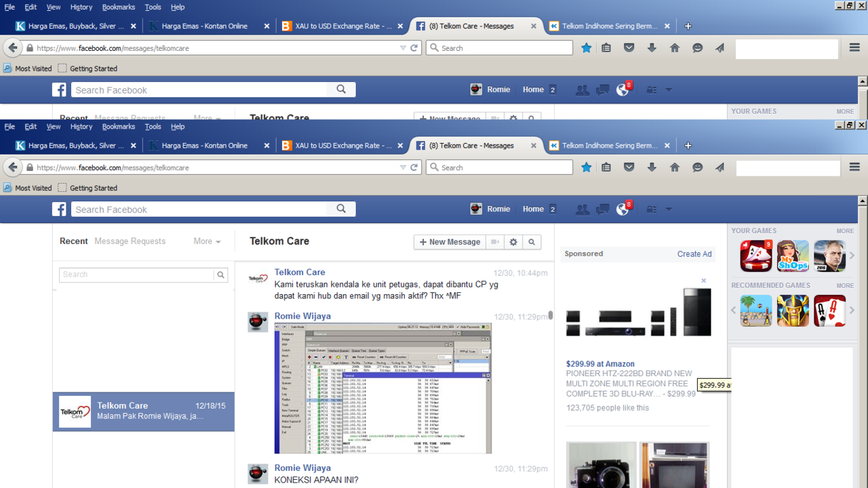Open the $299.99 at Amazon ad link
Screen dimensions: 868x488
(x=600, y=364)
